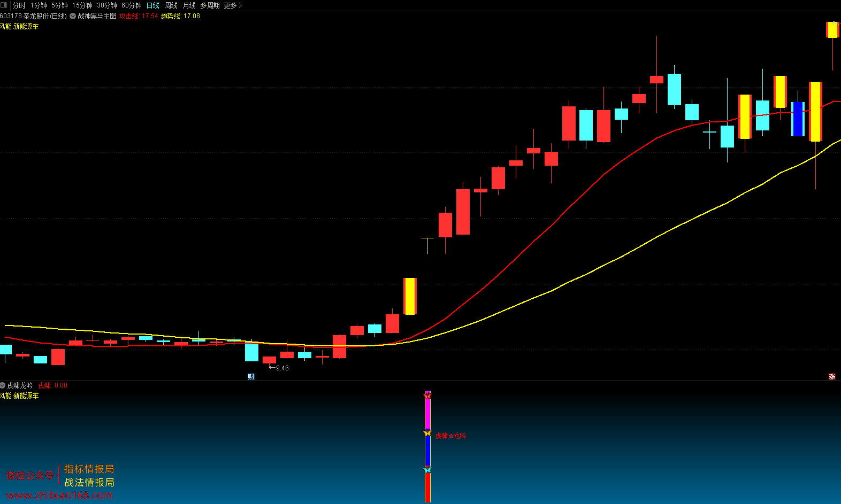The width and height of the screenshot is (841, 504).
Task: Click the top butterfly marker on signal bar
Action: [x=427, y=396]
